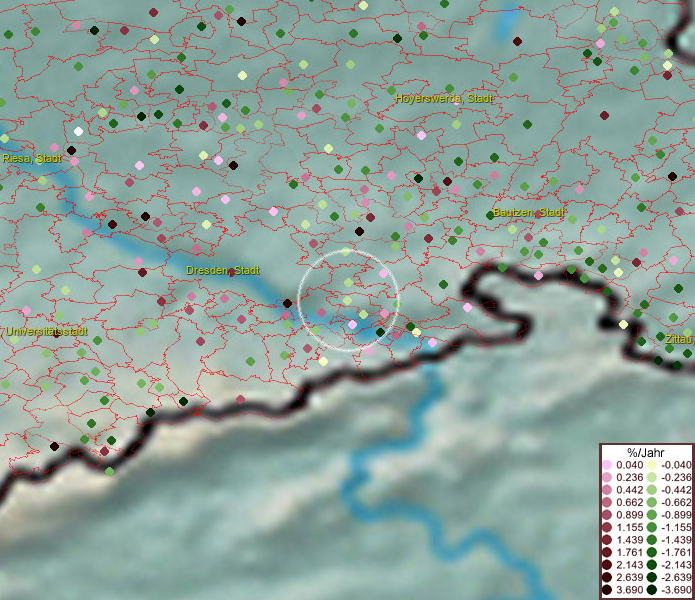This screenshot has width=695, height=600.
Task: Click the -0.662 legend value
Action: tap(676, 503)
